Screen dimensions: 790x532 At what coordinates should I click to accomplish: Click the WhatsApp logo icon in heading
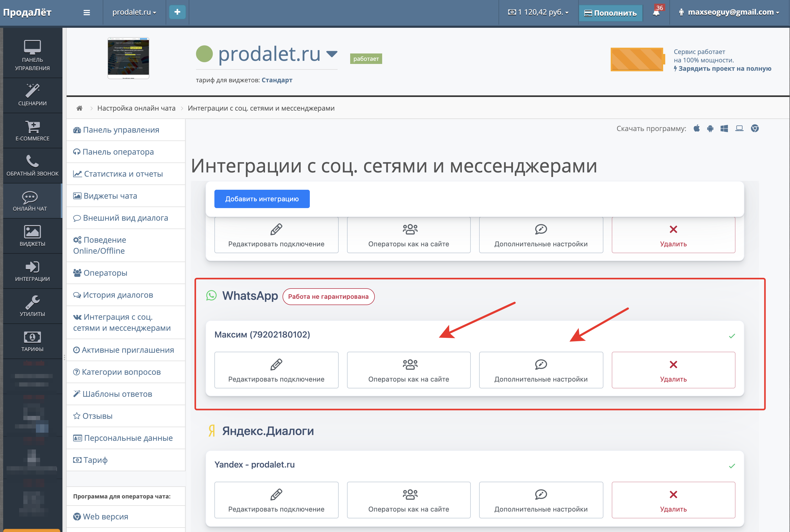(212, 296)
